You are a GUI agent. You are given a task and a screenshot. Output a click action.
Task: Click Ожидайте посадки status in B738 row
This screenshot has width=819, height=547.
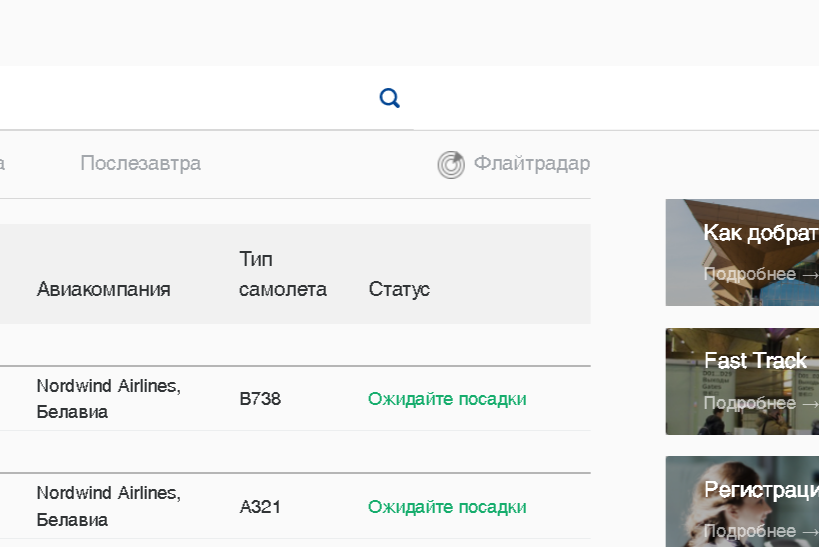point(447,399)
